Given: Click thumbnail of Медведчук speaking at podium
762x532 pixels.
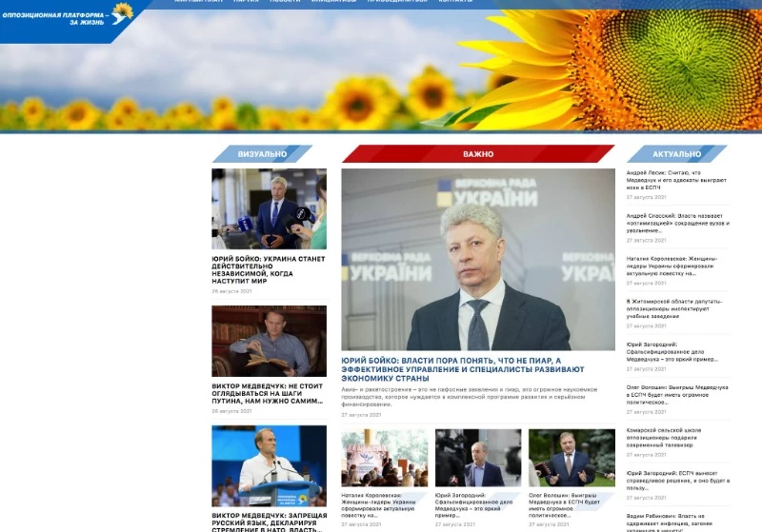Looking at the screenshot, I should 269,465.
